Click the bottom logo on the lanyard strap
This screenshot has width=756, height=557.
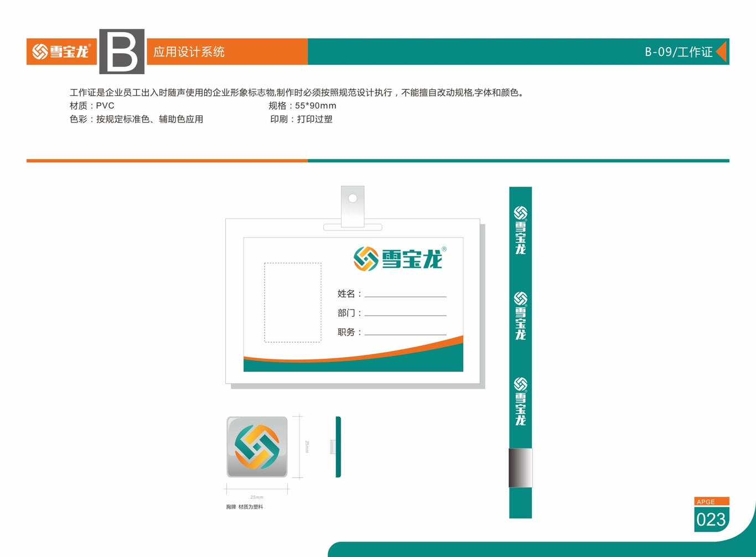520,401
